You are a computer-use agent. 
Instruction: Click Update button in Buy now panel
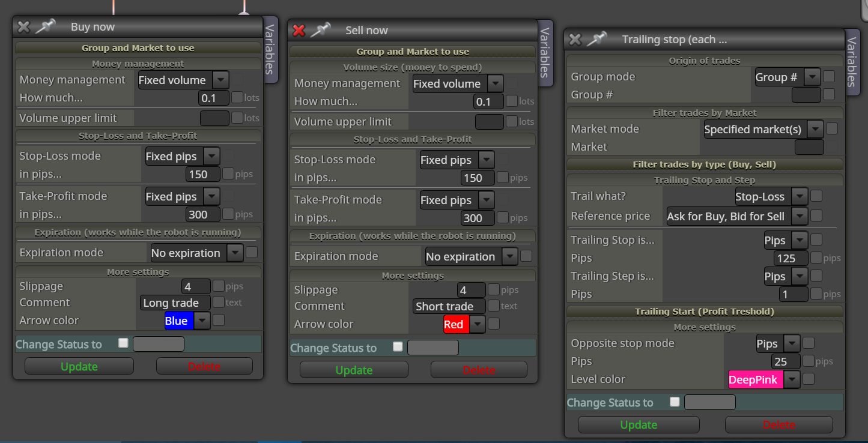(x=79, y=366)
